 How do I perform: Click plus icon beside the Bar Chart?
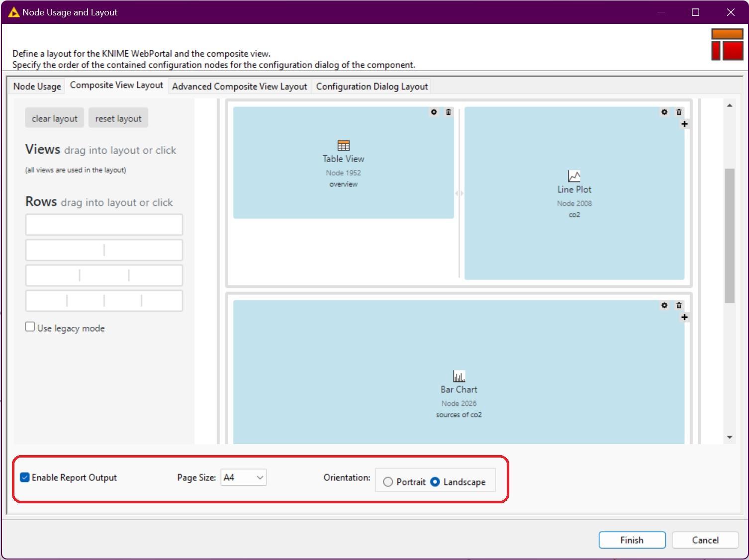tap(684, 317)
